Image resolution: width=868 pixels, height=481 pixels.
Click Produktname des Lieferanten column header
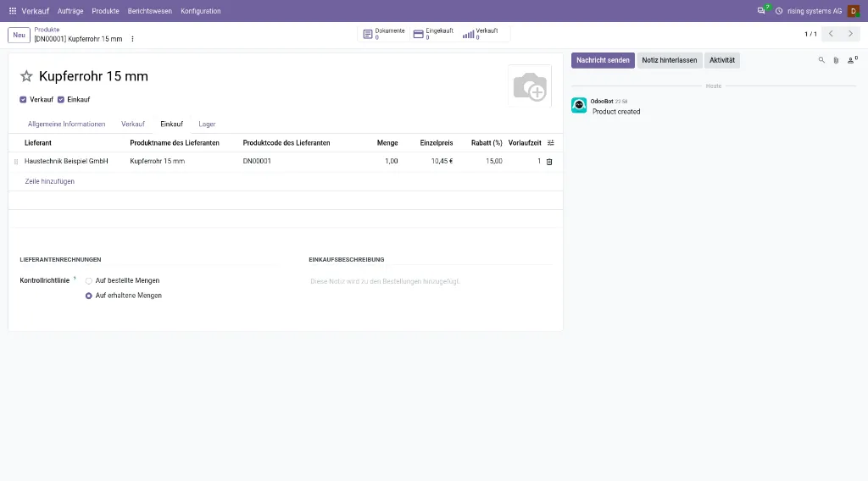pos(175,143)
